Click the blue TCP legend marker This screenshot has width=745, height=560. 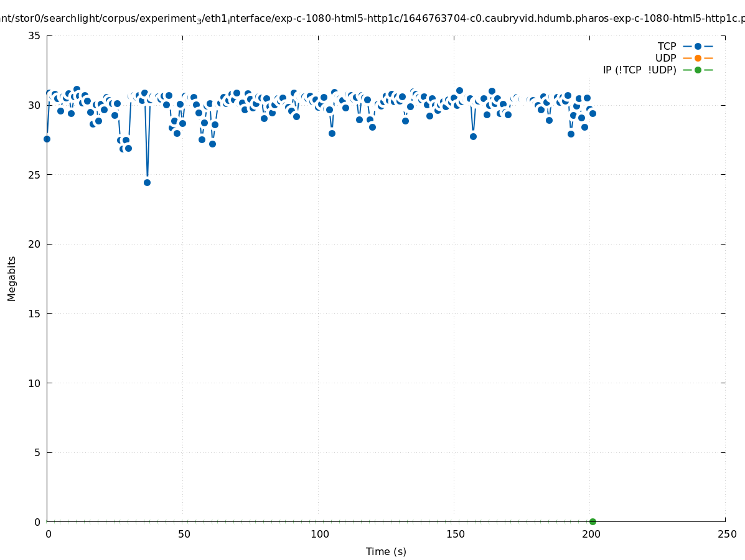(698, 46)
